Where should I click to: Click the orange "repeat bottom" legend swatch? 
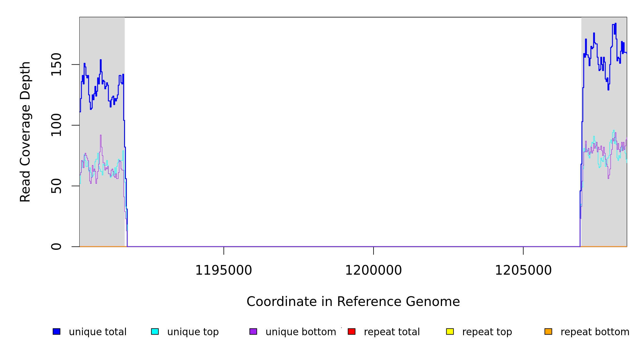click(548, 331)
